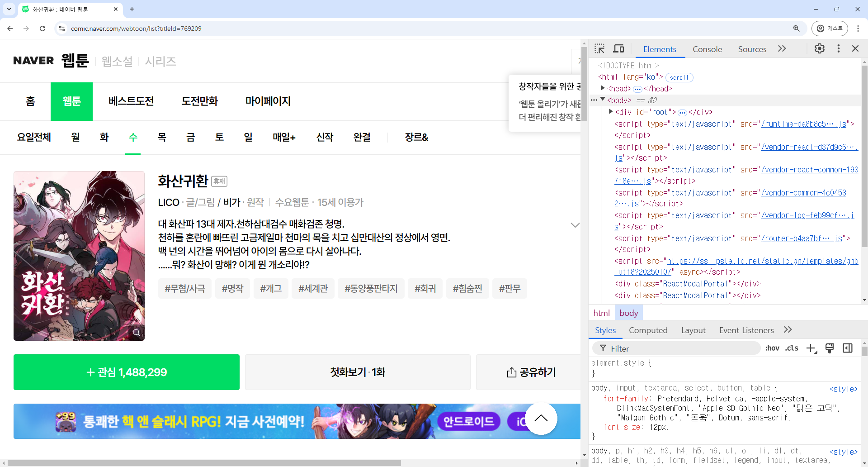Toggle the .cls class editor

[792, 348]
